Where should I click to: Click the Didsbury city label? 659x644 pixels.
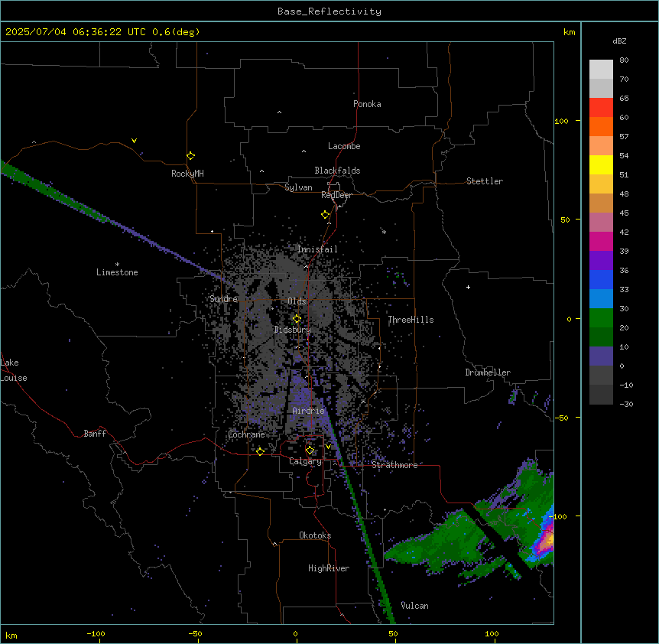tap(293, 330)
